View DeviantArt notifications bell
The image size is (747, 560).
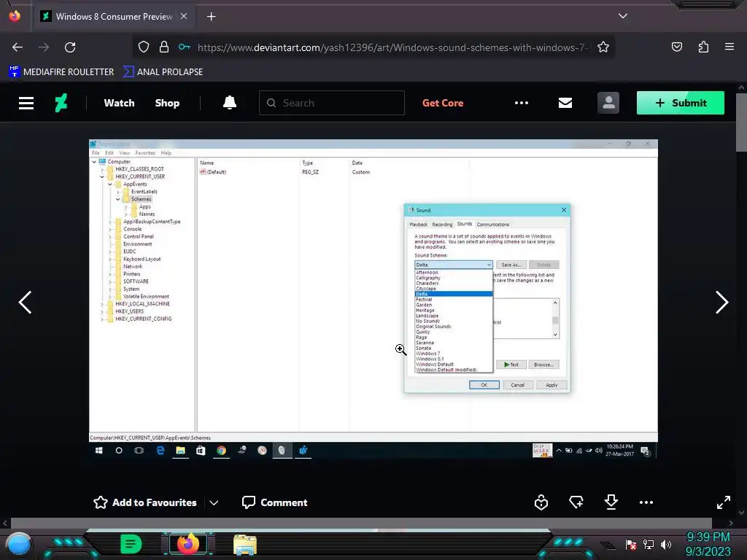click(230, 102)
